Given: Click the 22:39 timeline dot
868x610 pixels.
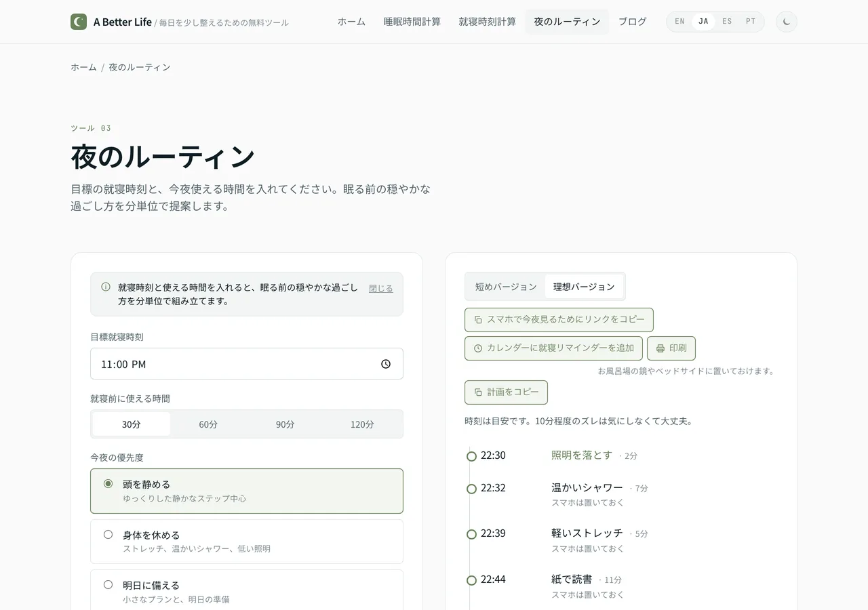Looking at the screenshot, I should coord(471,534).
